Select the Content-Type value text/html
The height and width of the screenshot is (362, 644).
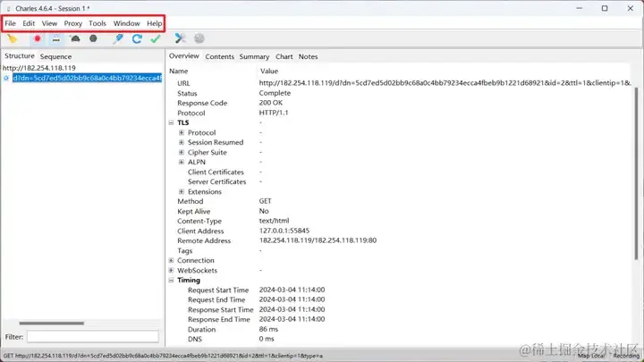pyautogui.click(x=274, y=221)
